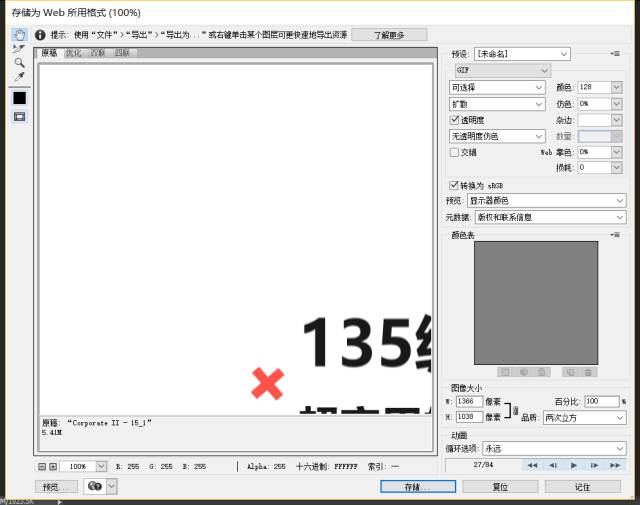
Task: Click the black eyedropper color swatch
Action: (20, 98)
